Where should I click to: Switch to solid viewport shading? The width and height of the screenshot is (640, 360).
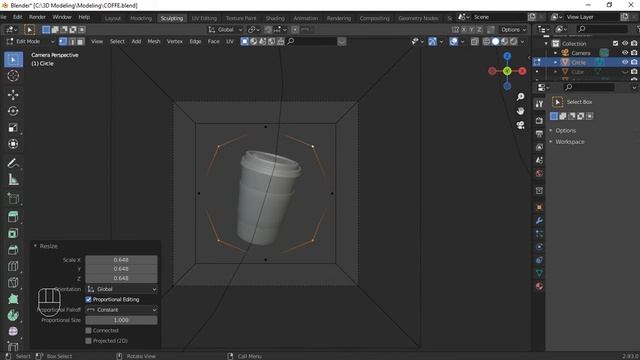pos(496,42)
